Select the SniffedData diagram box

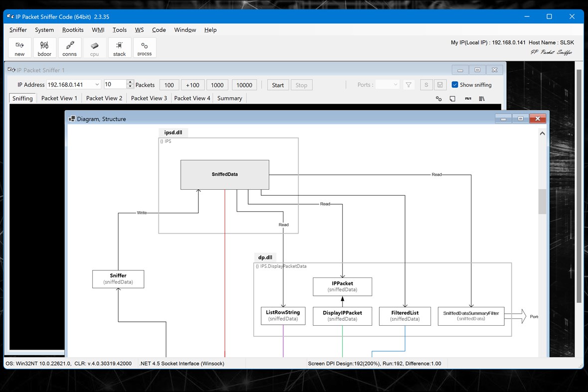(225, 175)
